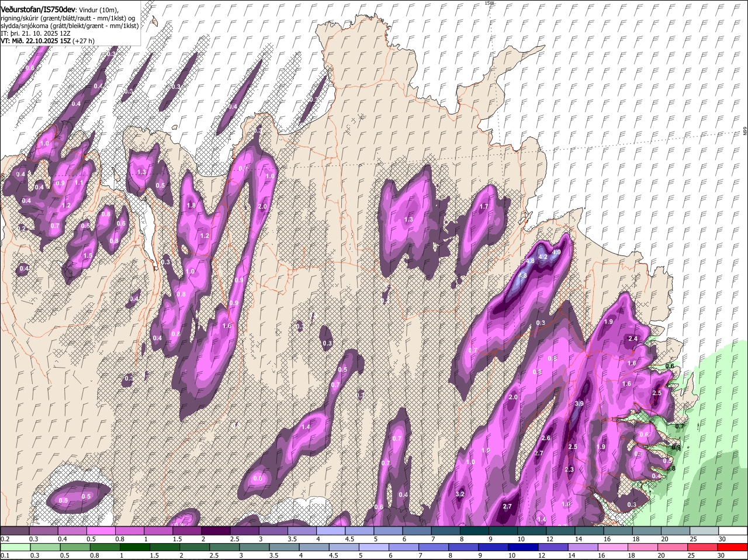748x560 pixels.
Task: Pick the light lavender 4 swatch in upper legend
Action: (x=332, y=531)
